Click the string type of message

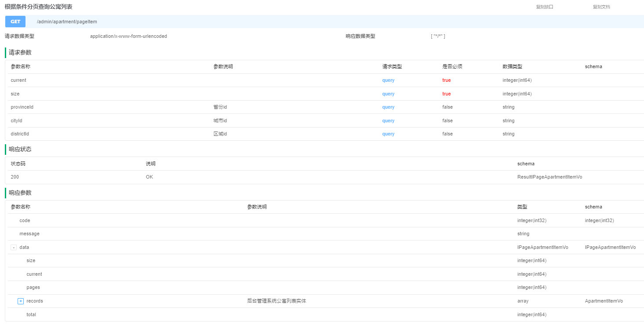click(x=523, y=234)
